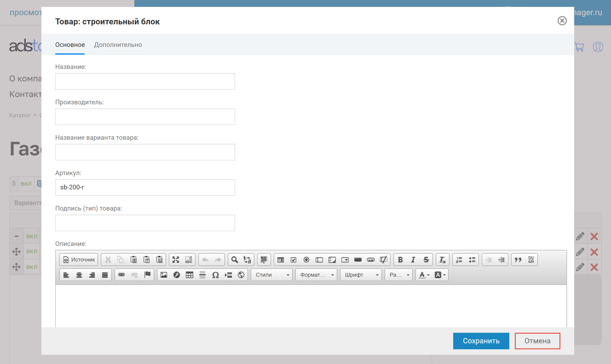Expand the Формат paragraph format dropdown
This screenshot has height=364, width=611.
(316, 275)
